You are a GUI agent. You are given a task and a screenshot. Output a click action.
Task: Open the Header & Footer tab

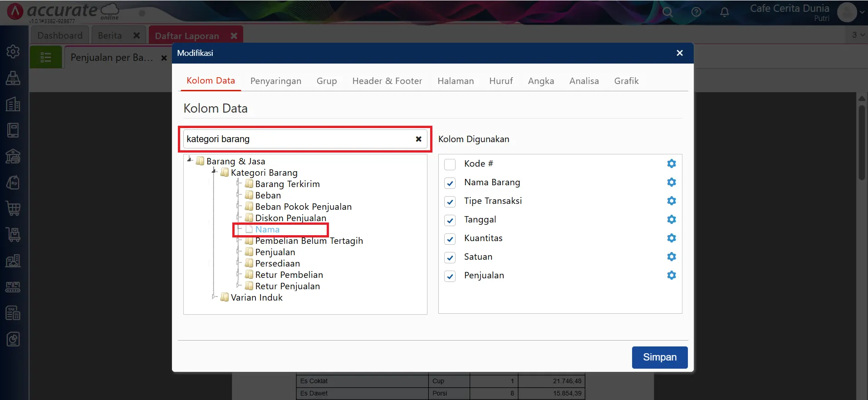click(387, 81)
